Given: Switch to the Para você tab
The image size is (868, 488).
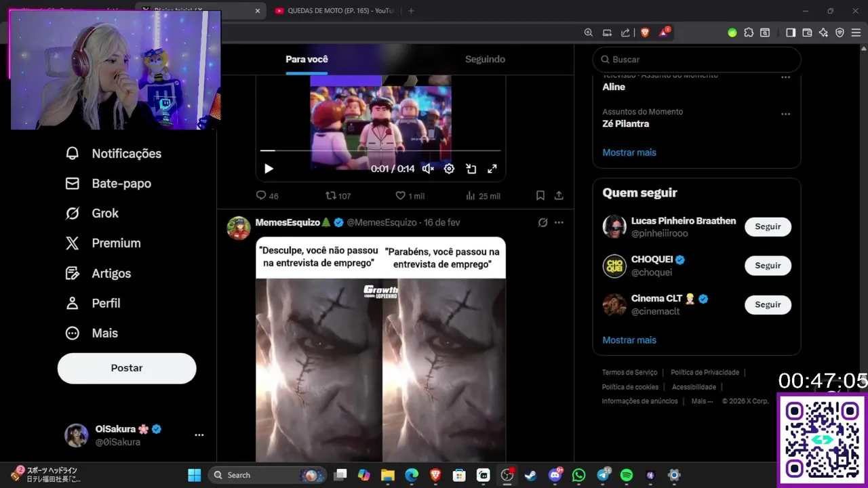Looking at the screenshot, I should point(307,60).
